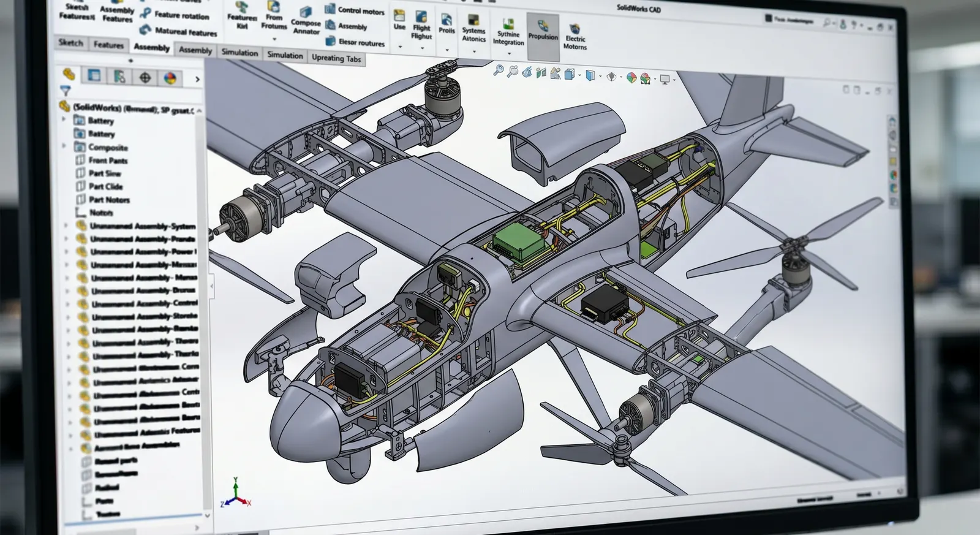Click the filter funnel icon
Viewport: 980px width, 535px height.
click(x=66, y=91)
